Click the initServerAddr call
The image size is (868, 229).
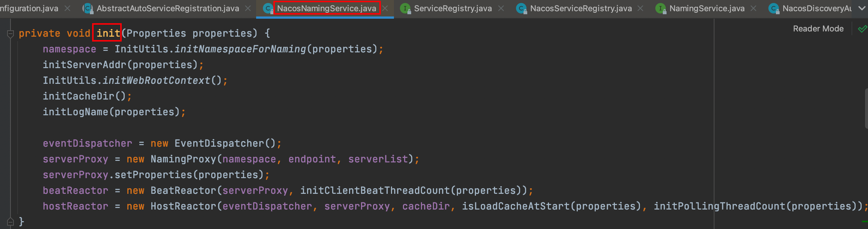[85, 65]
